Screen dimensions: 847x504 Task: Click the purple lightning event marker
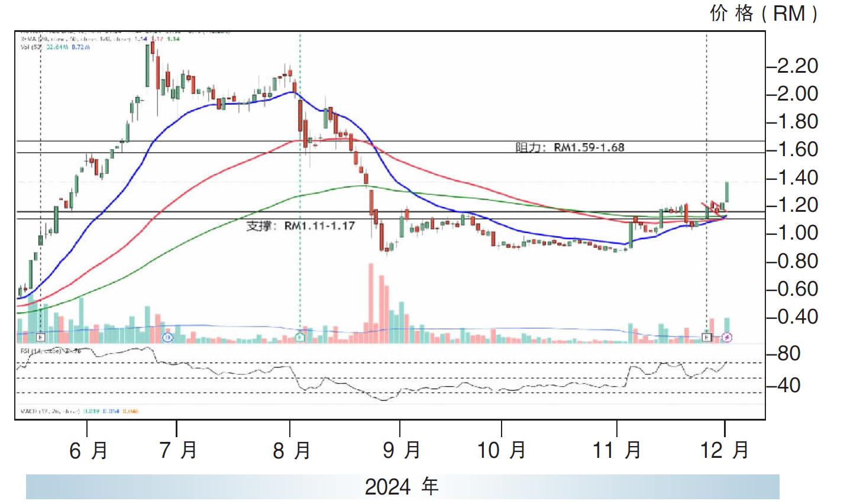pos(728,337)
